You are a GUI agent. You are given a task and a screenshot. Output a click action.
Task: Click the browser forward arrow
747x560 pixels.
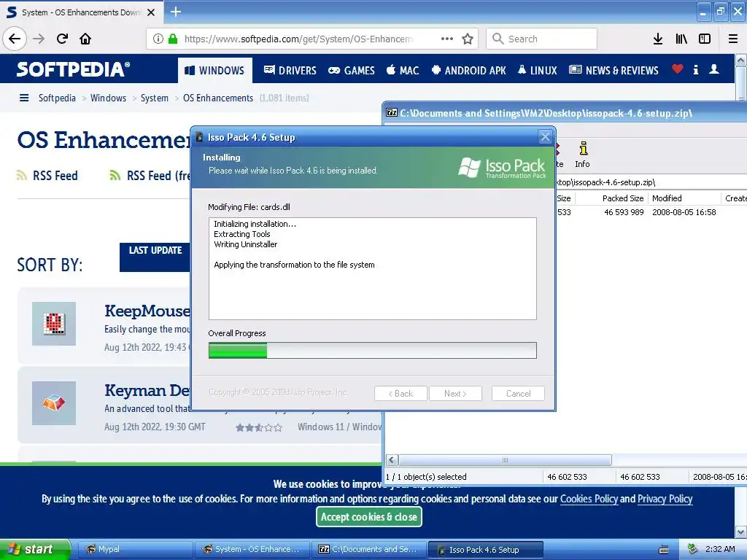point(39,39)
